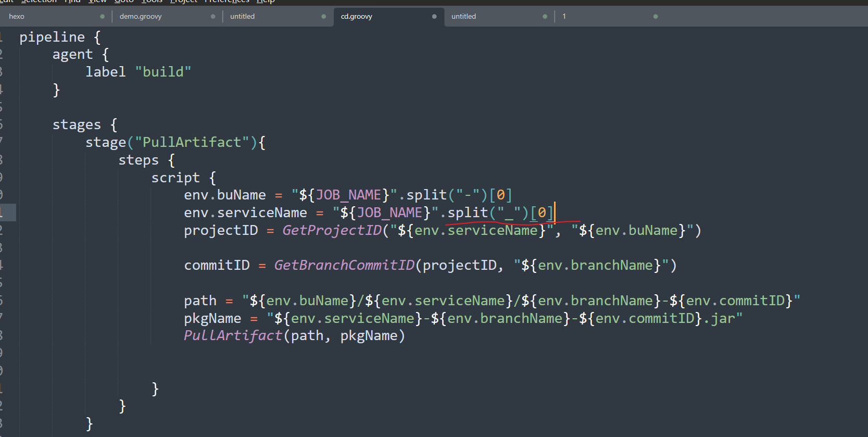Close the untitled tab next to tab 1
868x437 pixels.
coord(545,17)
